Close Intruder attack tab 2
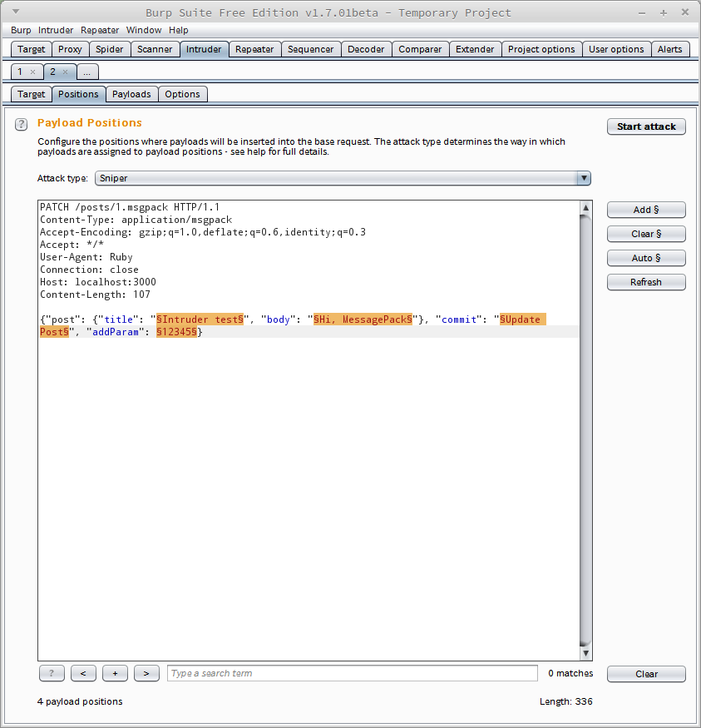The image size is (701, 728). pos(66,72)
